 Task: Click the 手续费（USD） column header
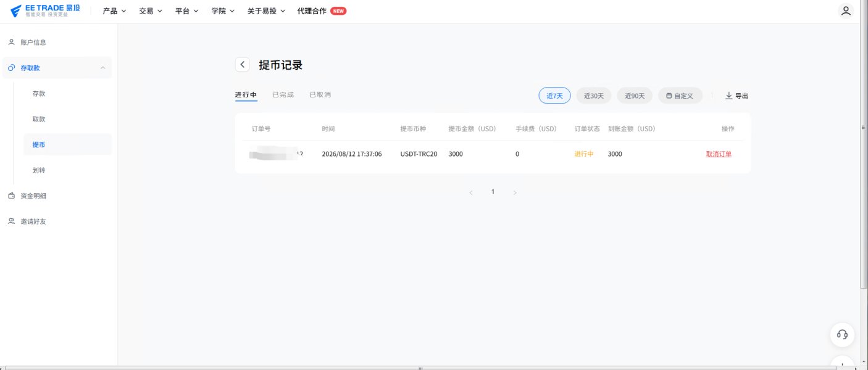click(x=536, y=129)
